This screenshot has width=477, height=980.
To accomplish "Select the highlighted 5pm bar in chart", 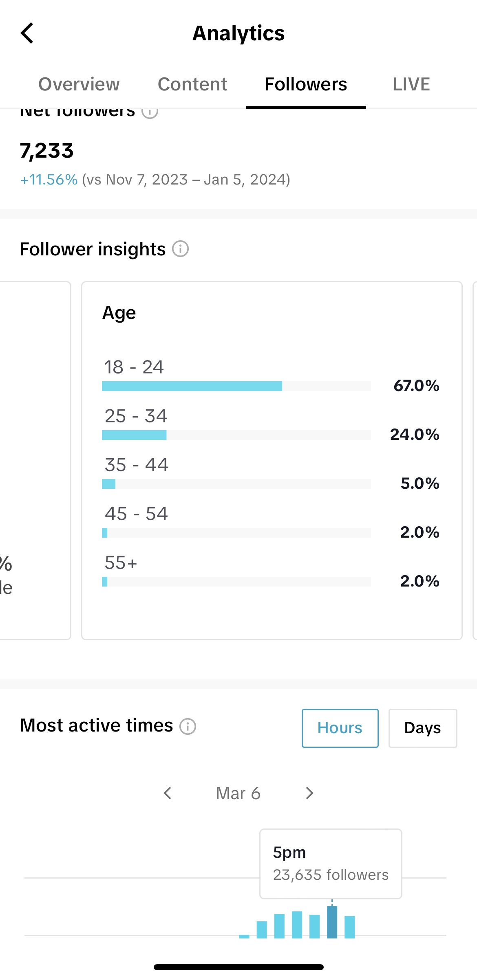I will pyautogui.click(x=332, y=922).
